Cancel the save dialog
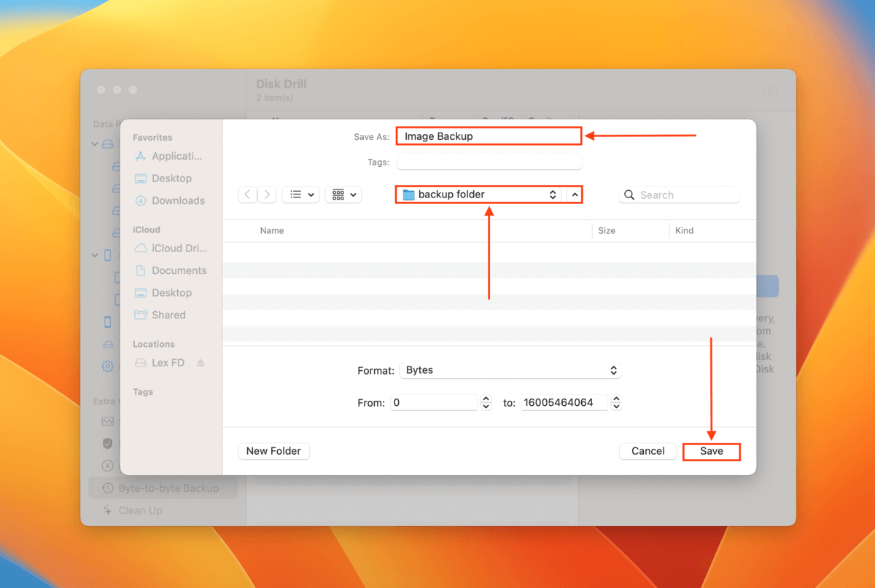The height and width of the screenshot is (588, 875). [648, 451]
